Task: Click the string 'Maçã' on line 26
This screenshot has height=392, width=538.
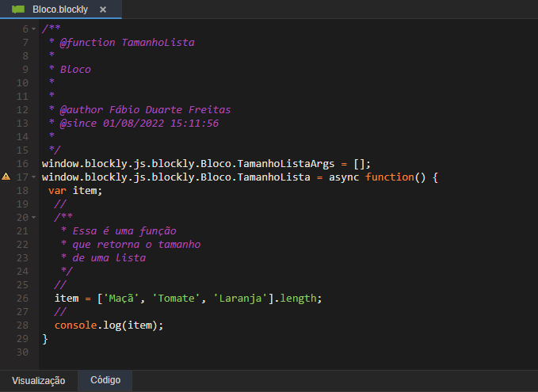Action: [121, 299]
